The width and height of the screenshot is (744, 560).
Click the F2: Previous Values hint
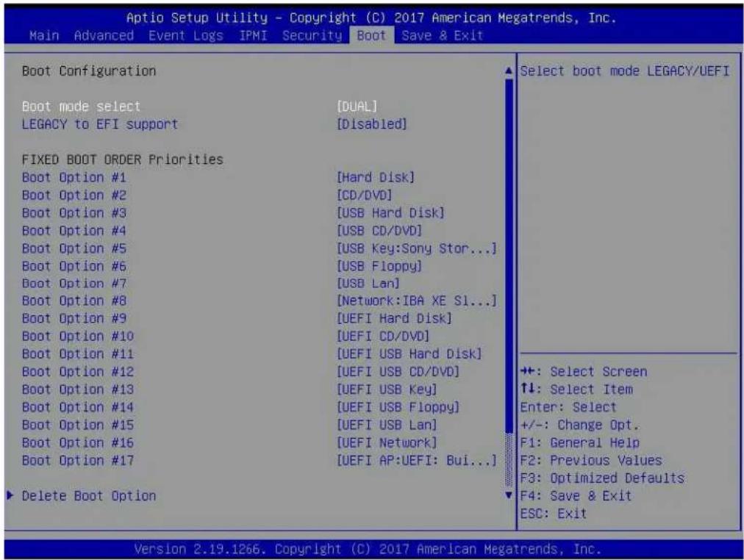tap(591, 461)
